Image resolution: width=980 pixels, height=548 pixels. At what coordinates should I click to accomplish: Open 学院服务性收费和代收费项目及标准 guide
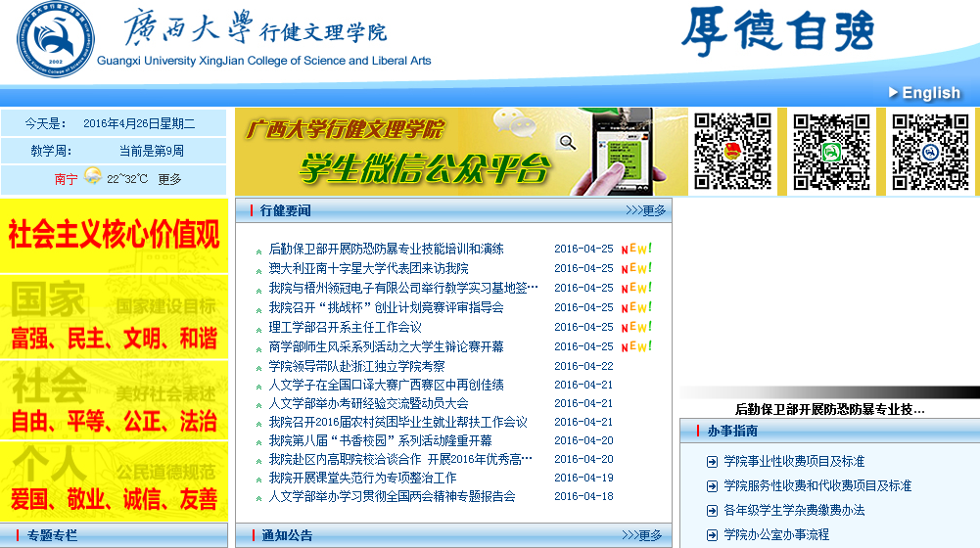[x=817, y=485]
